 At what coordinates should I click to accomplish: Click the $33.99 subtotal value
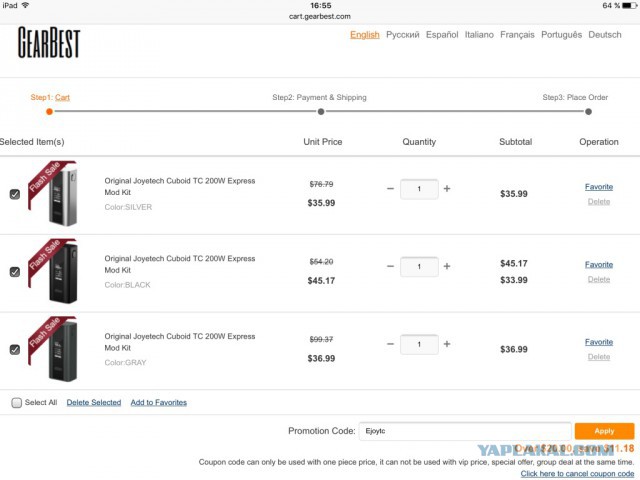tap(514, 280)
